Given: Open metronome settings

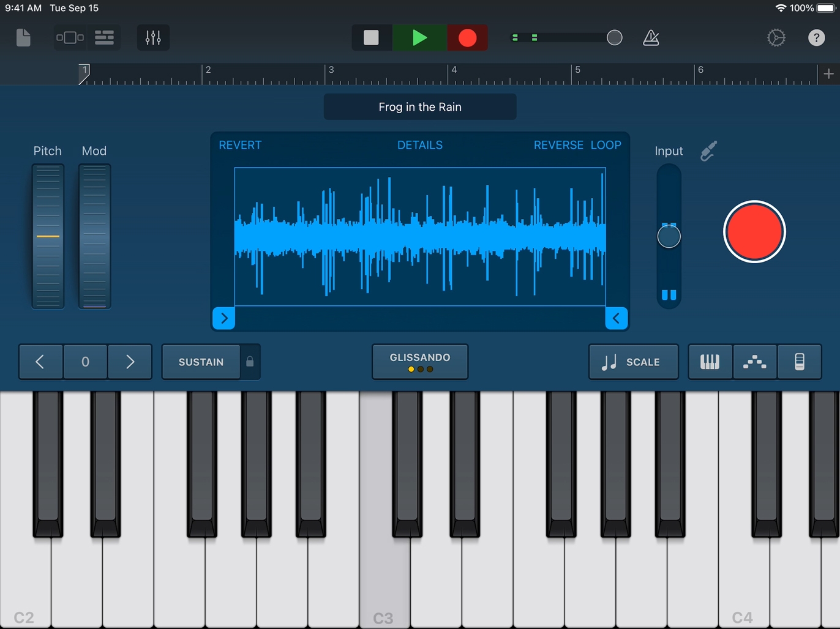Looking at the screenshot, I should click(651, 37).
